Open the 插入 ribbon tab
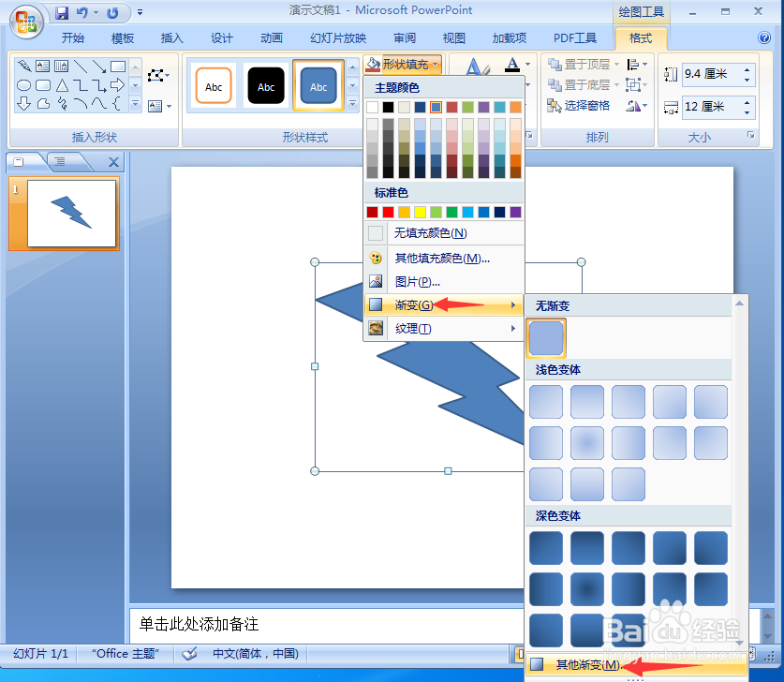 172,38
